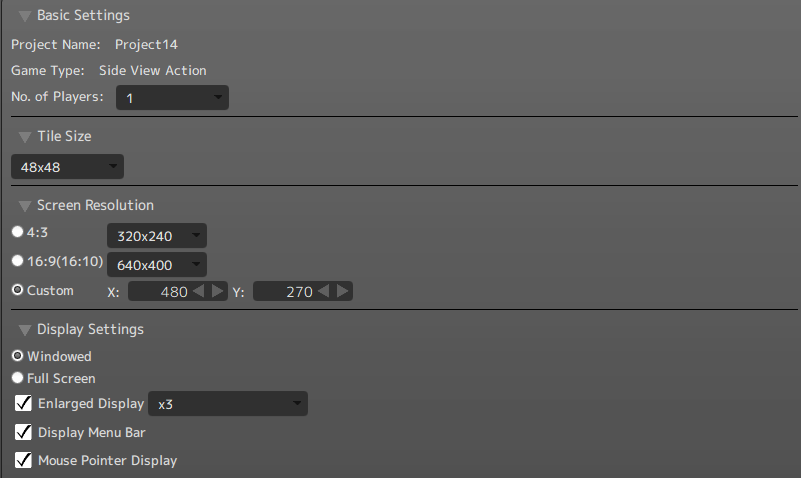Collapse the Display Settings section triangle

24,330
